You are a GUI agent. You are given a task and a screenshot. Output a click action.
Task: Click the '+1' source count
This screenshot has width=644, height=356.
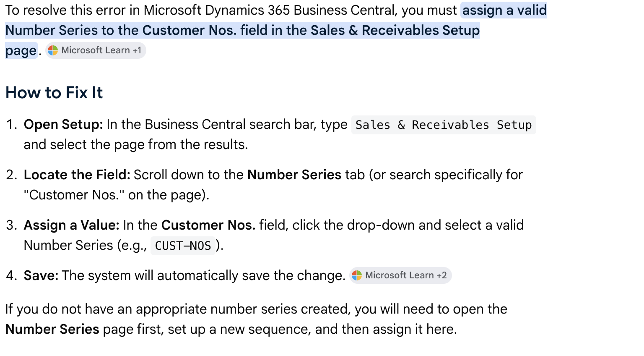click(x=137, y=50)
